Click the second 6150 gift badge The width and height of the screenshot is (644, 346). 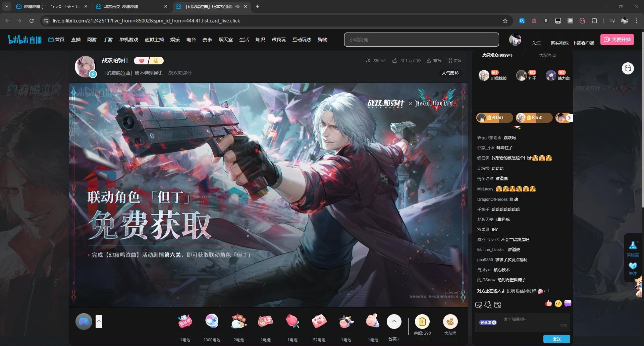click(x=534, y=118)
